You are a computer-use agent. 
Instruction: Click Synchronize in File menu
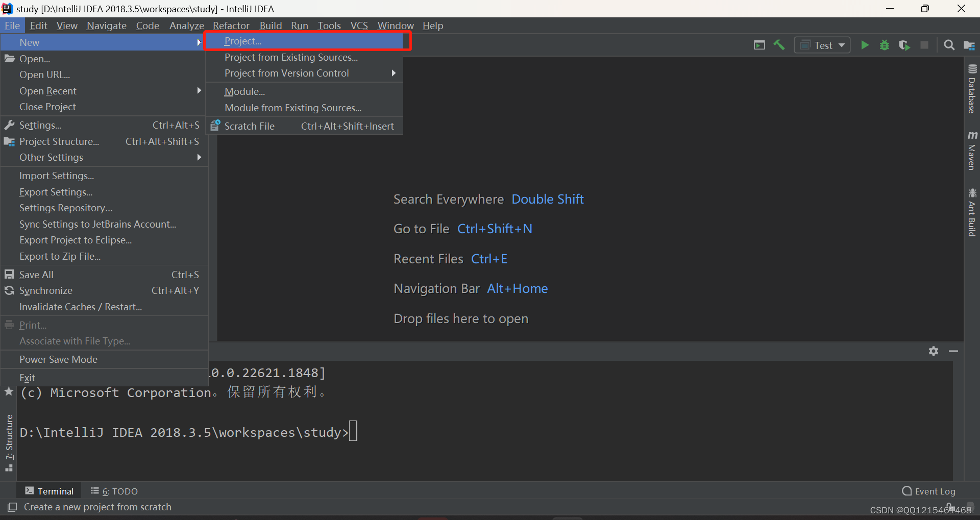click(103, 290)
